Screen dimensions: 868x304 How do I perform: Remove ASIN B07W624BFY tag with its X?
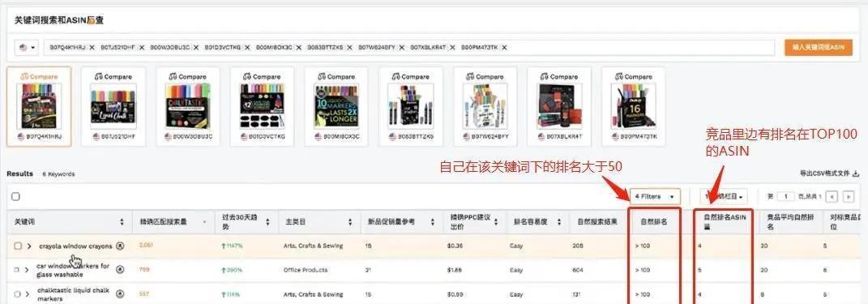point(401,48)
